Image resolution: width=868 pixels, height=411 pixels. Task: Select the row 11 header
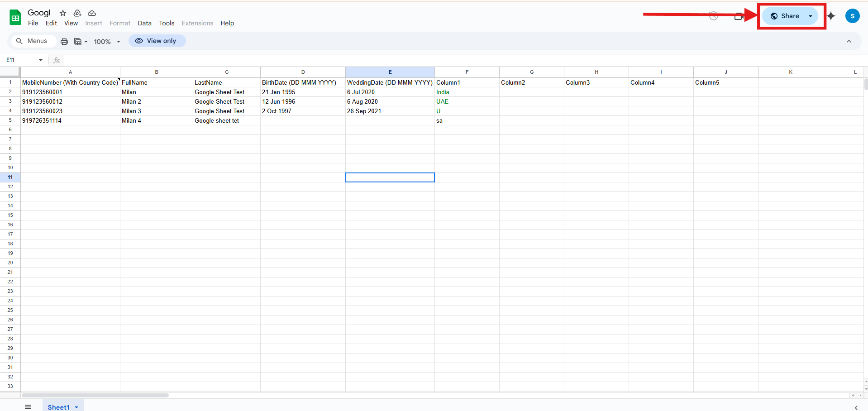(x=10, y=177)
